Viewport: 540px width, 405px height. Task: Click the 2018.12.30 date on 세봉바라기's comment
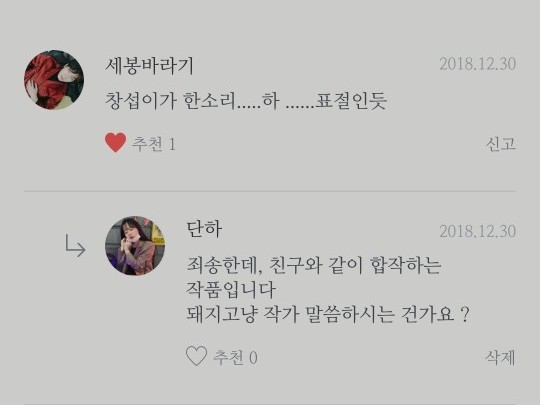[x=478, y=64]
